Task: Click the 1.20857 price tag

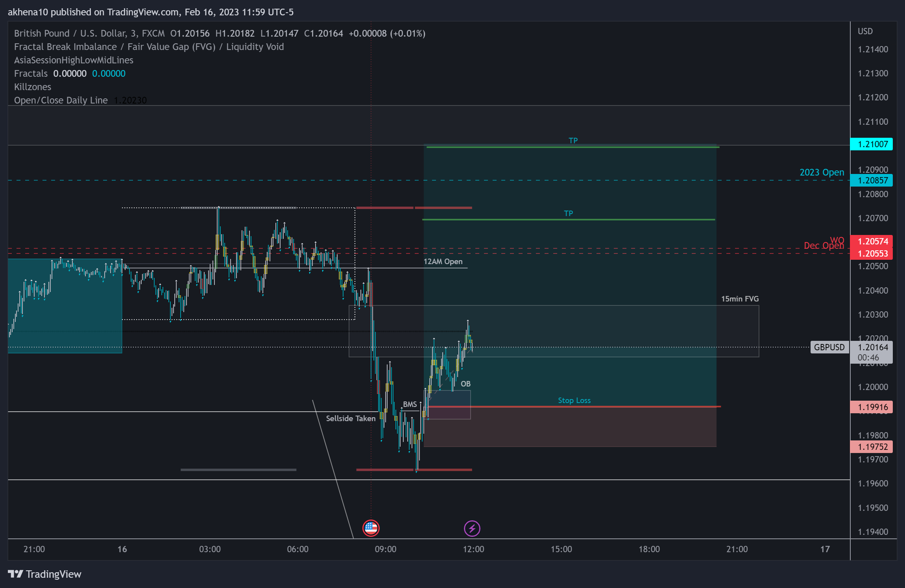Action: click(x=871, y=180)
